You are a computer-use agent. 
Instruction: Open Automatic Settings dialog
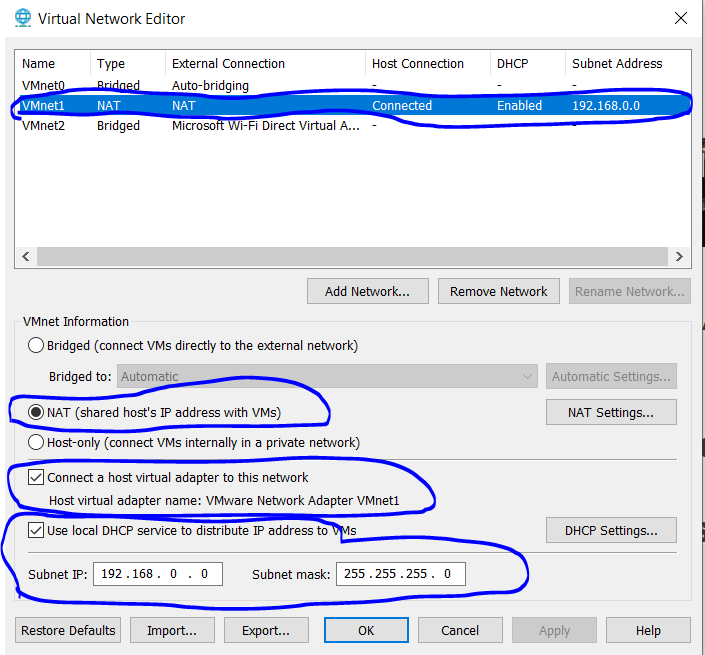pyautogui.click(x=611, y=376)
